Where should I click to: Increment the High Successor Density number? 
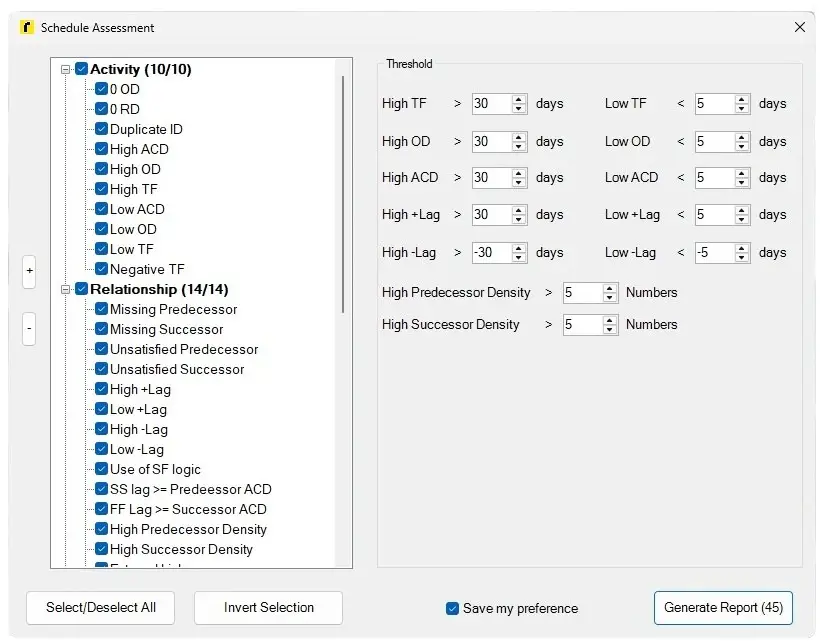tap(608, 321)
